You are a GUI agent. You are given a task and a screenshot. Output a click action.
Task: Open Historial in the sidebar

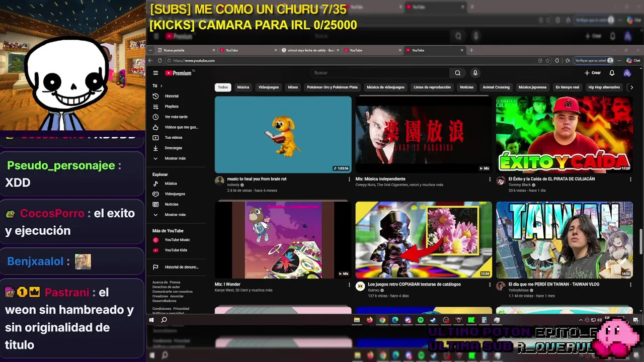176,96
